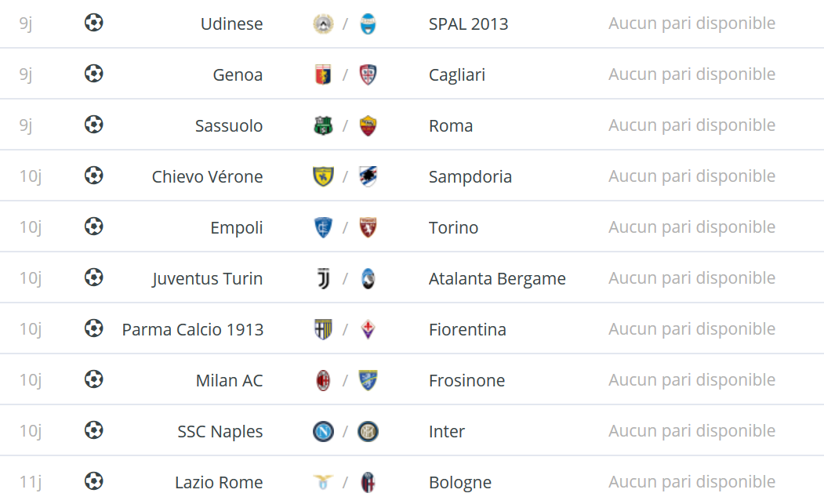Click the SSC Naples round badge

pyautogui.click(x=323, y=431)
